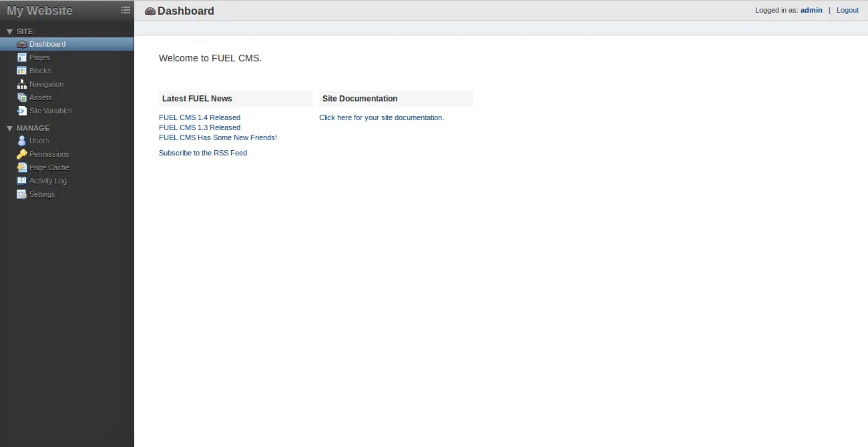This screenshot has width=868, height=447.
Task: Click Subscribe to the RSS Feed
Action: (203, 153)
